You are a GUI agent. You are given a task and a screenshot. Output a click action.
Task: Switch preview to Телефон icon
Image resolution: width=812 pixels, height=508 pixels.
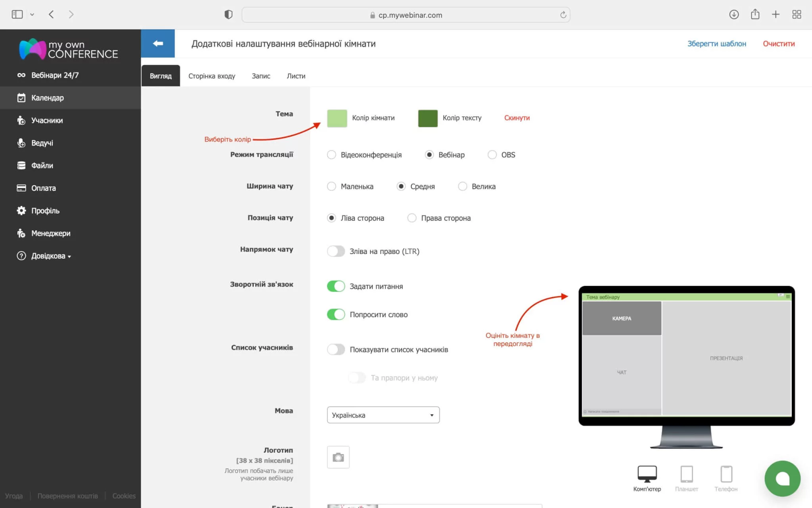(x=726, y=474)
